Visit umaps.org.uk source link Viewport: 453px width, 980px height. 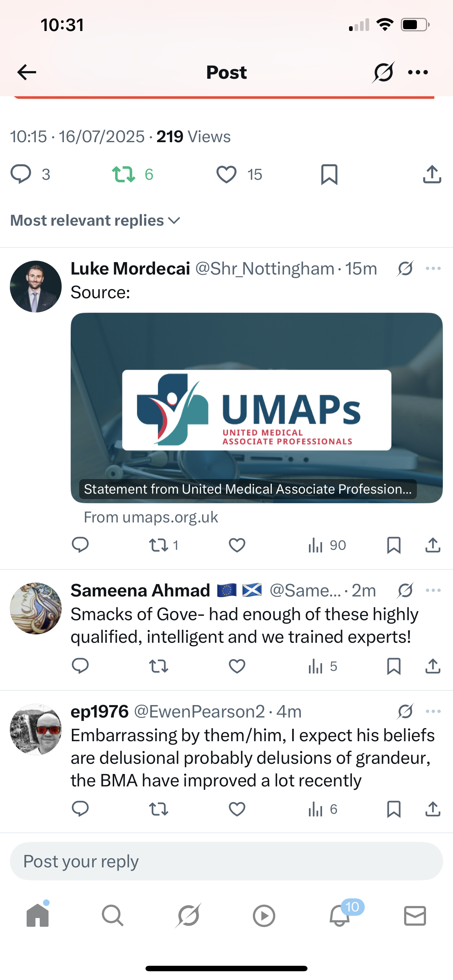coord(151,517)
